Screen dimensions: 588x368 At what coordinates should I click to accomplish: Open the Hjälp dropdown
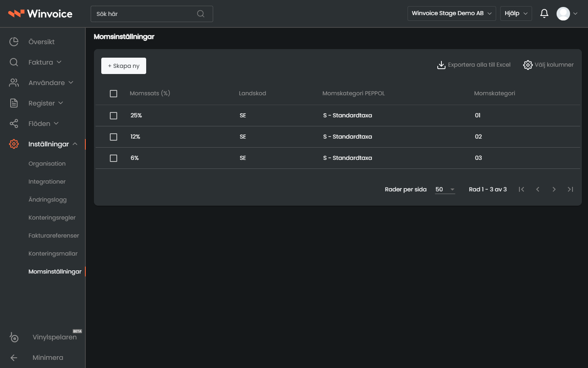click(x=516, y=13)
